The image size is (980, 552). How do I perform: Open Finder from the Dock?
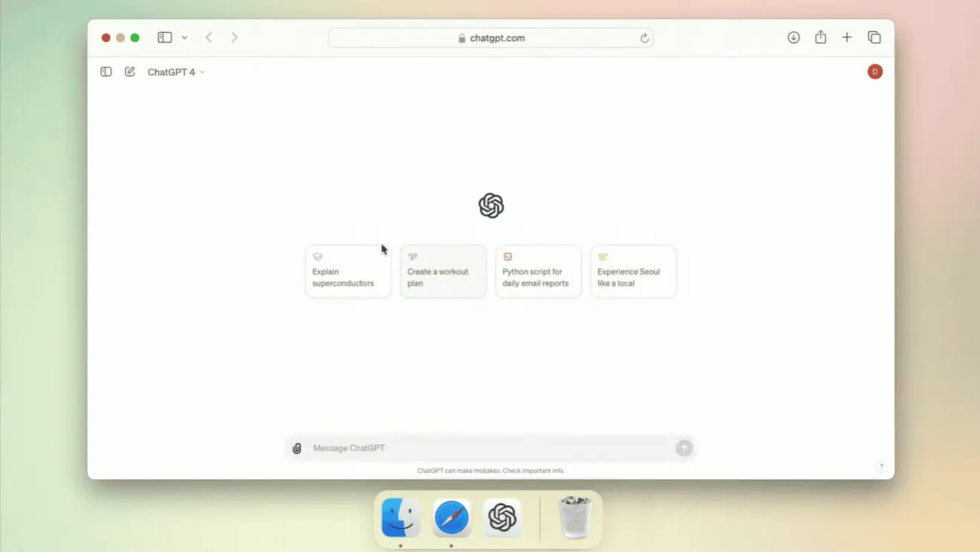pyautogui.click(x=400, y=518)
